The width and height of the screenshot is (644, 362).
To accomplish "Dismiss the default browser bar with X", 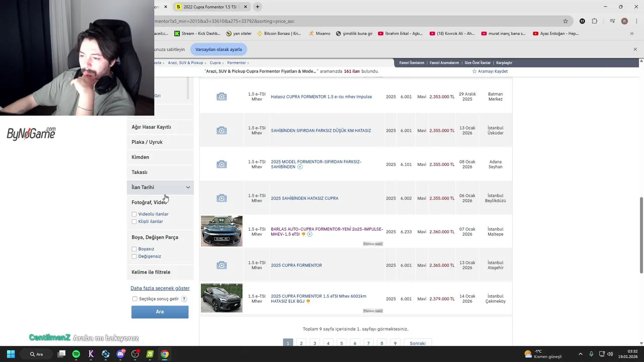I will pos(635,49).
